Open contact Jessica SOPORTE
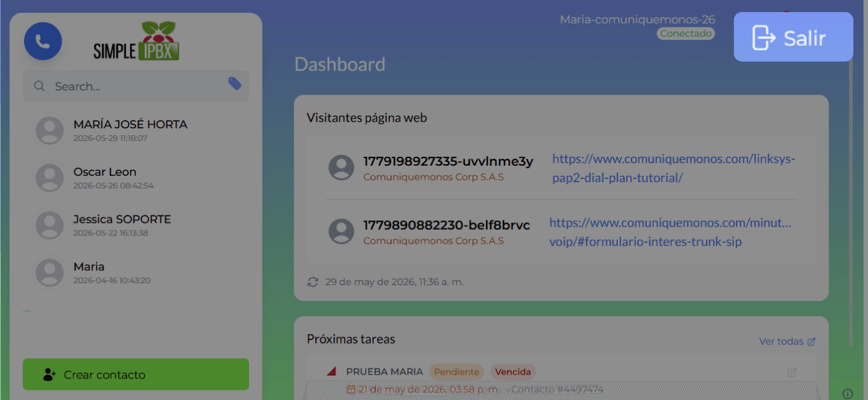The height and width of the screenshot is (400, 868). pos(136,225)
